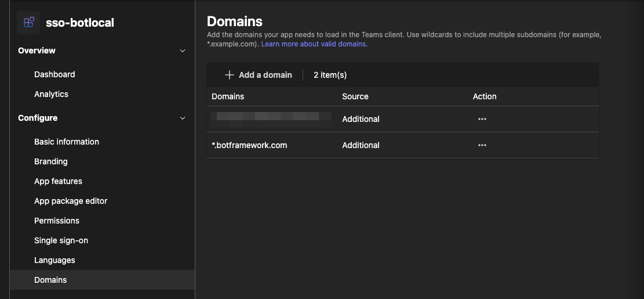The image size is (644, 299).
Task: Open App features in the sidebar
Action: click(x=58, y=181)
